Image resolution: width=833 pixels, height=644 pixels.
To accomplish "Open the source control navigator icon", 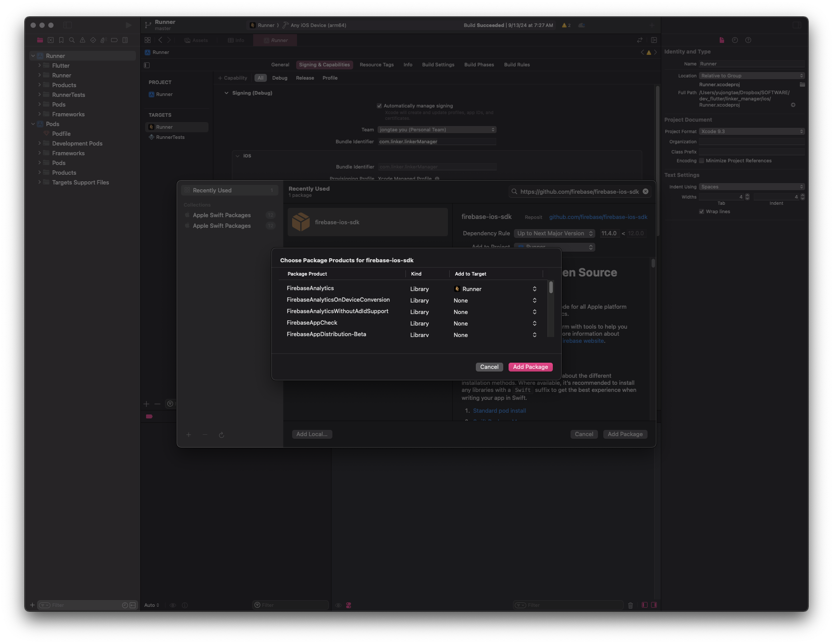I will [x=50, y=40].
